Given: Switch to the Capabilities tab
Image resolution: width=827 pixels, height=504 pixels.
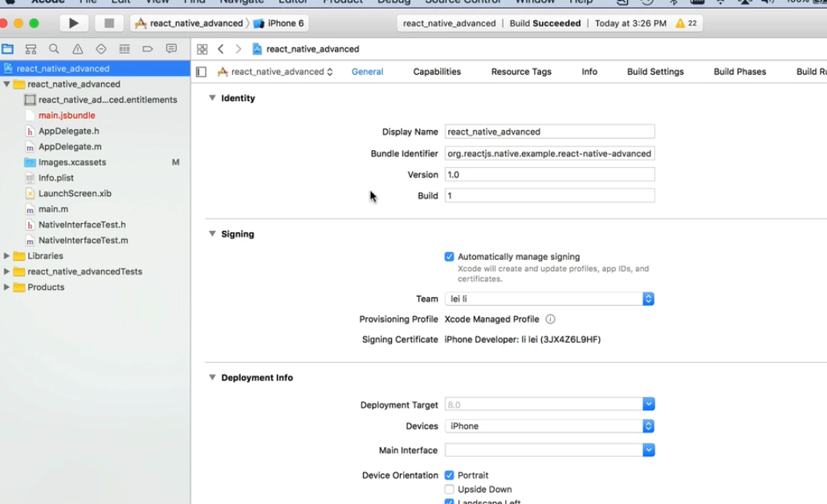Looking at the screenshot, I should [437, 71].
